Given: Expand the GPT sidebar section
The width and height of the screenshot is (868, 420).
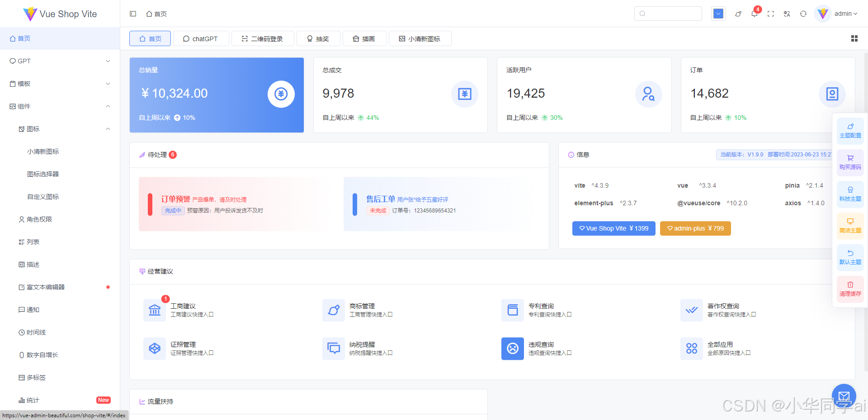Looking at the screenshot, I should 59,61.
